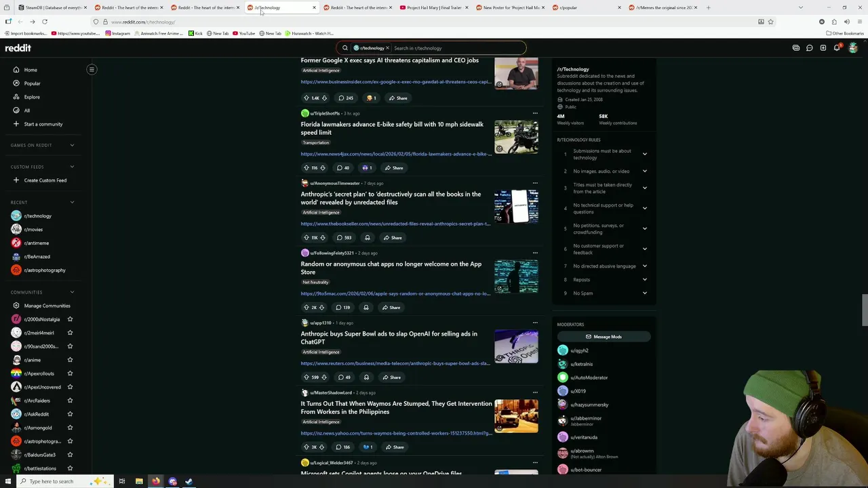The image size is (868, 488).
Task: Open Explore in the left sidebar
Action: (x=32, y=97)
